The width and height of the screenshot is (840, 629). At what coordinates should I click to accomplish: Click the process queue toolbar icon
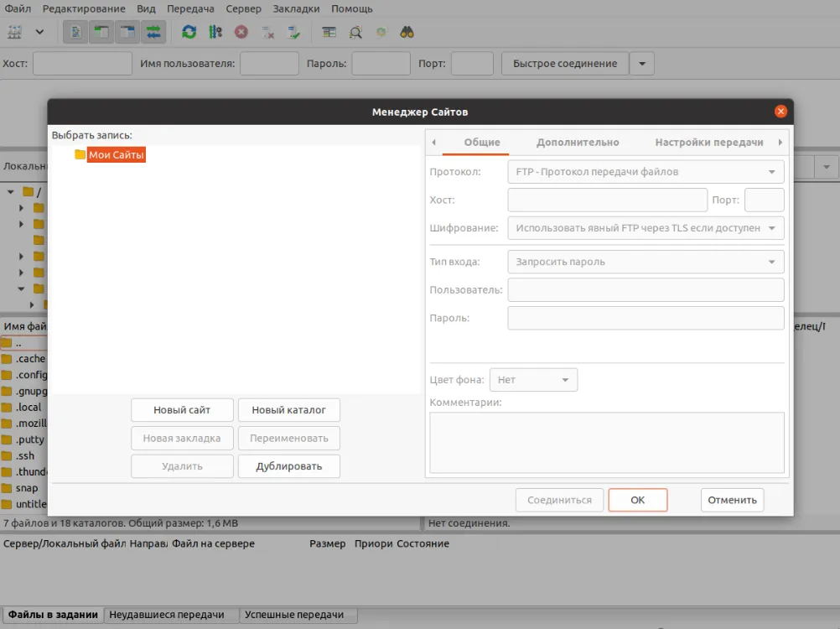pos(215,32)
